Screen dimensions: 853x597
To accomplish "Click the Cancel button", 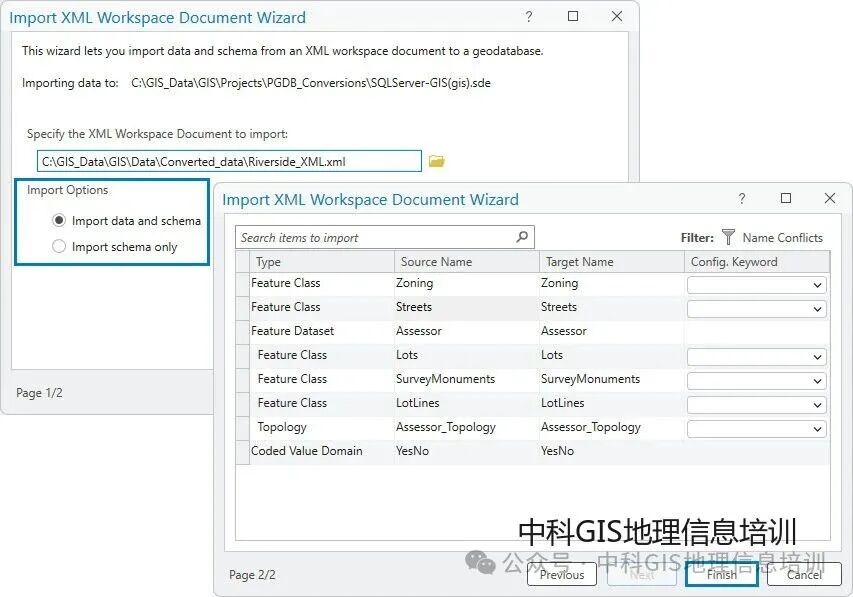I will coord(804,574).
